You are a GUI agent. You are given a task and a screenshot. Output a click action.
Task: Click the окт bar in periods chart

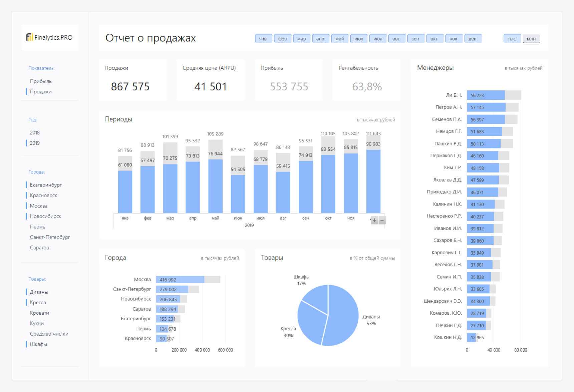tap(328, 184)
